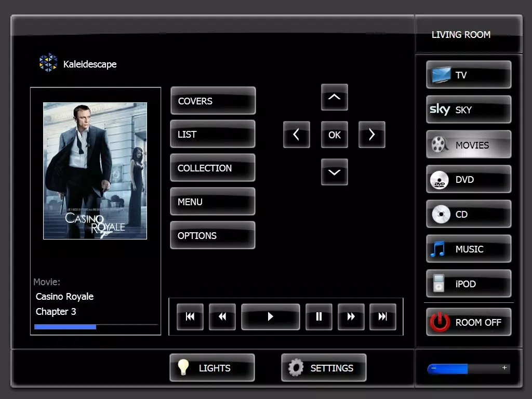Confirm selection with the OK button

point(335,135)
